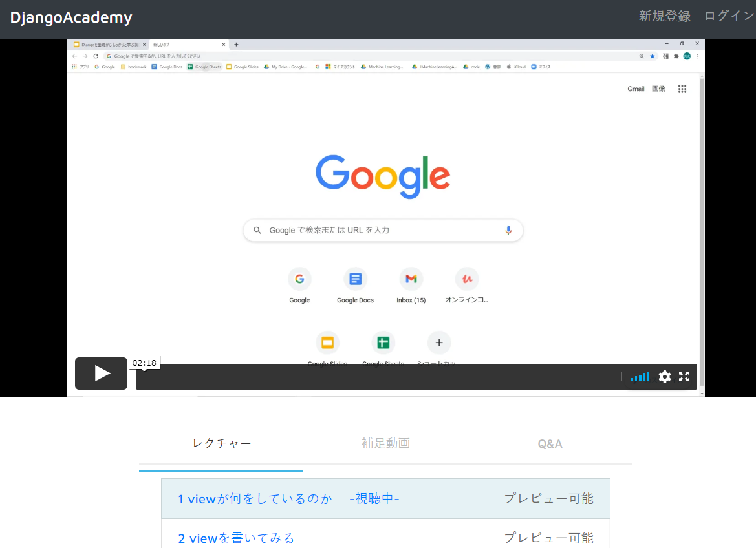Screen dimensions: 756x548
Task: Switch to the Q&A tab
Action: click(x=550, y=443)
